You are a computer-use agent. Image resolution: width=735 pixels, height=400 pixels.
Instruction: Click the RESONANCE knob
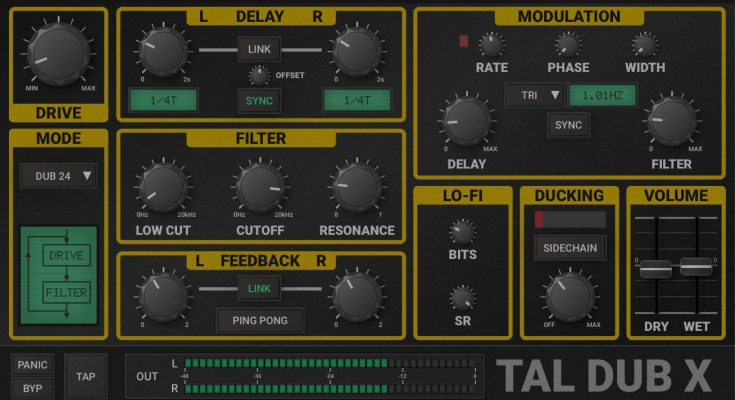(x=357, y=187)
